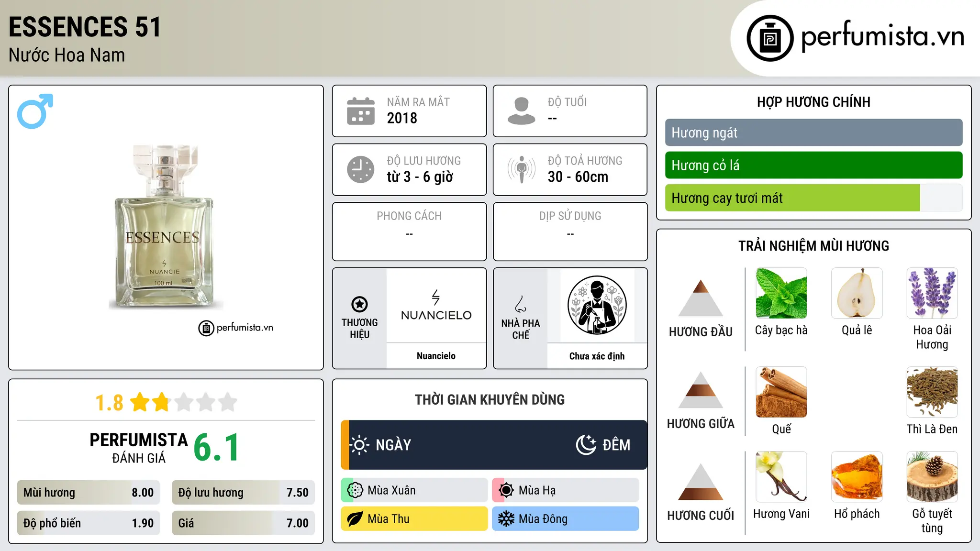Click the star rating row showing 1.8
Image resolution: width=980 pixels, height=551 pixels.
(166, 402)
